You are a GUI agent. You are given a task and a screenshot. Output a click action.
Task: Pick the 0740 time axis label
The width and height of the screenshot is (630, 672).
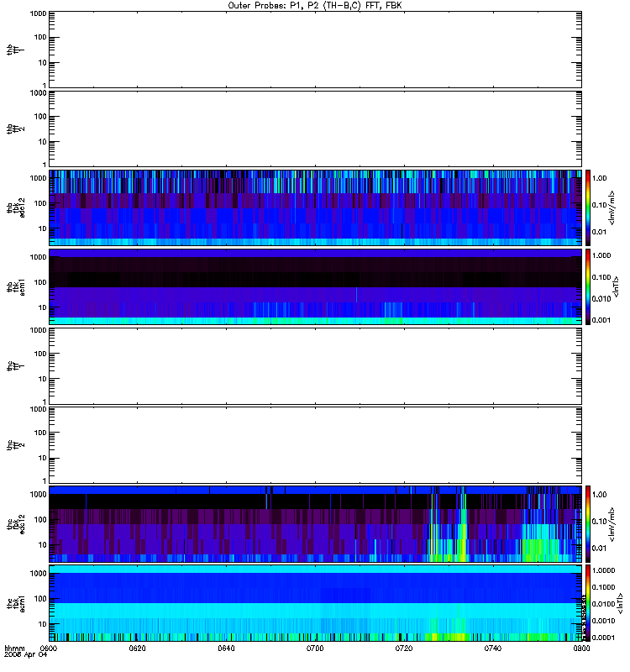click(x=493, y=648)
